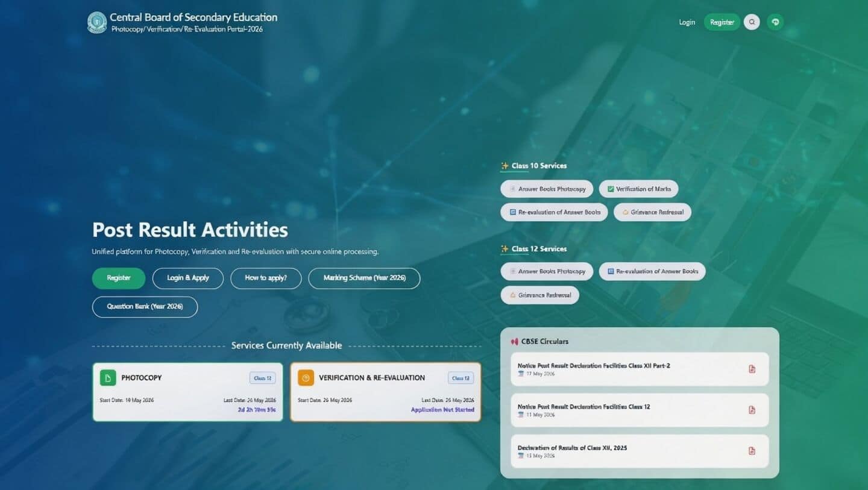Click Register under Post Result Activities
Screen dimensions: 868x490
click(x=119, y=278)
